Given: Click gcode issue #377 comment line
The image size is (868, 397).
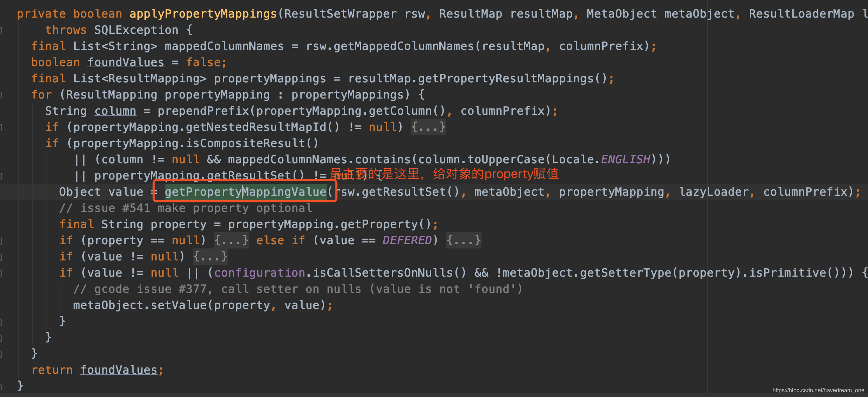Looking at the screenshot, I should click(x=297, y=289).
